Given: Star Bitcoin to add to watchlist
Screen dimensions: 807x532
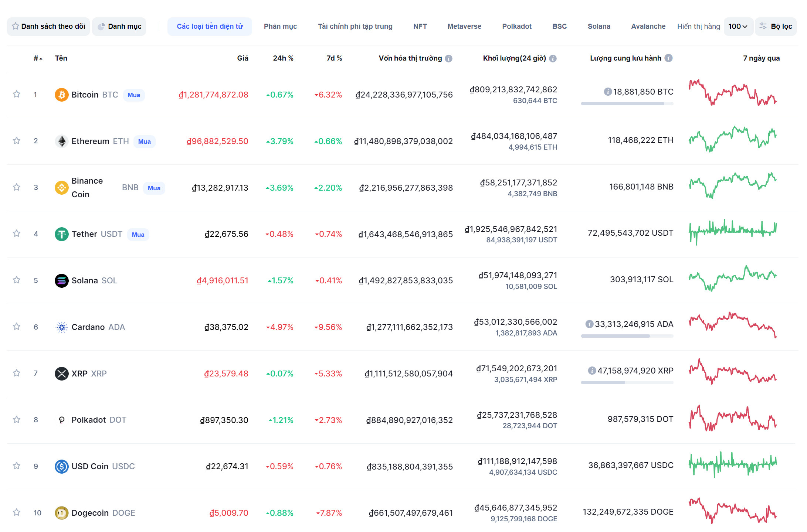Looking at the screenshot, I should (x=16, y=94).
